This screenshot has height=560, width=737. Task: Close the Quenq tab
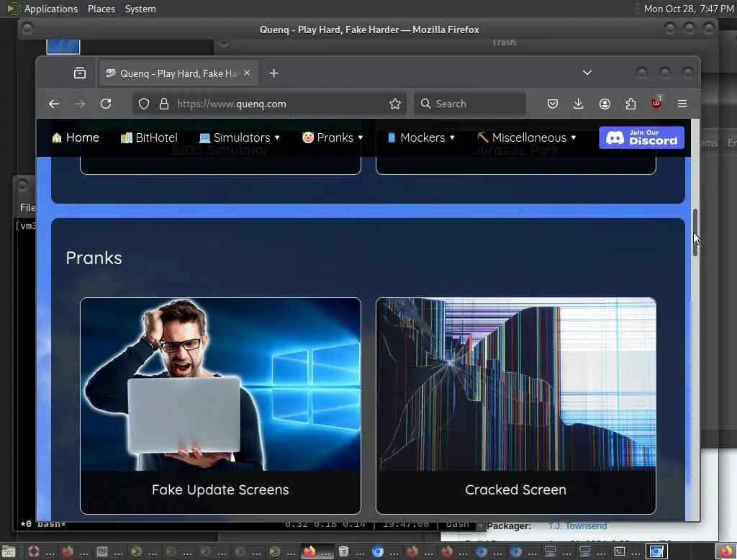point(248,73)
